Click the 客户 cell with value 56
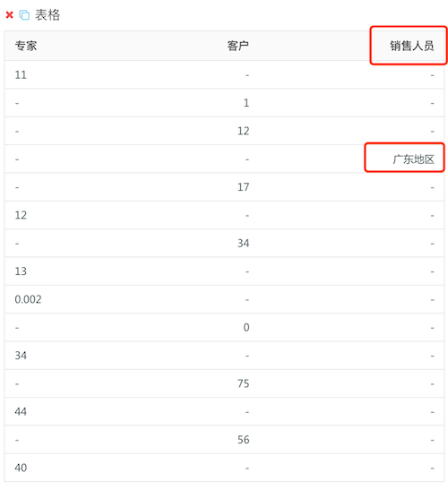The image size is (448, 490). pos(243,440)
